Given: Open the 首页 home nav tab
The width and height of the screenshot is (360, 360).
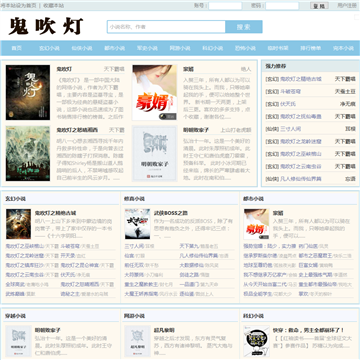Looking at the screenshot, I should click(x=16, y=48).
